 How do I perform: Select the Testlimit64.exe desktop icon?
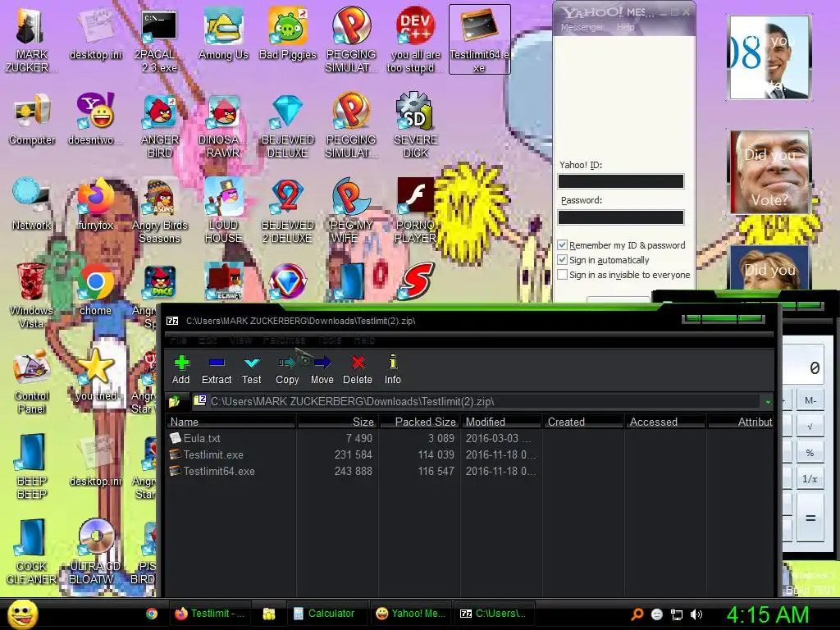coord(479,39)
